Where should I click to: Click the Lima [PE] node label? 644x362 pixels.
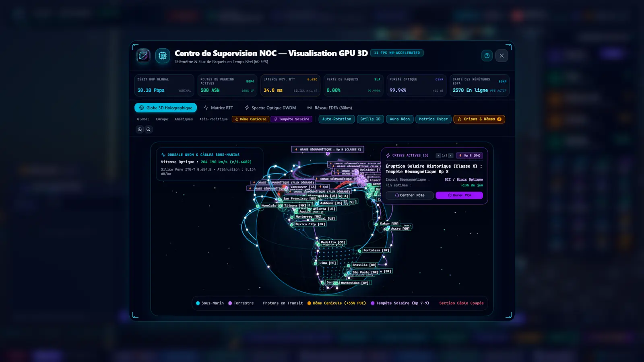tap(327, 263)
